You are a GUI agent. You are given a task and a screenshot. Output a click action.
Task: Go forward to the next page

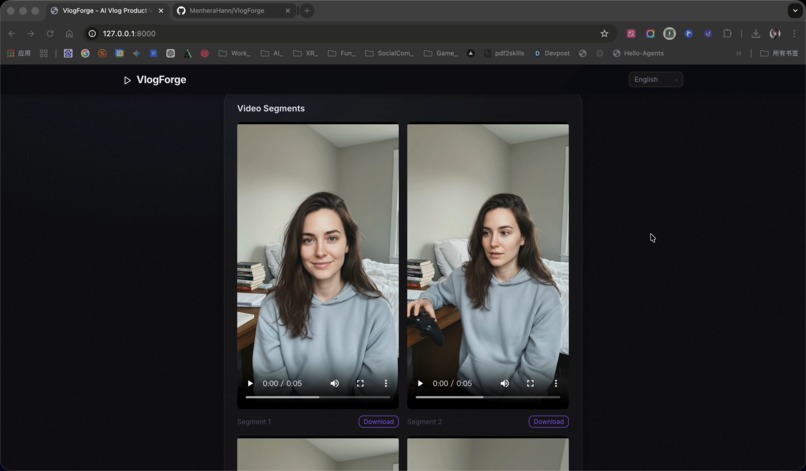click(31, 33)
